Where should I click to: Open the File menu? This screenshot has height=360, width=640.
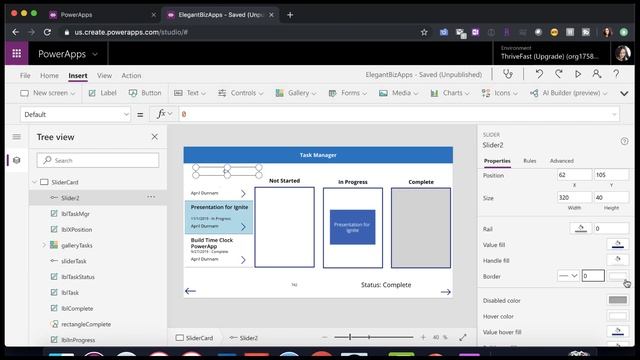[25, 76]
